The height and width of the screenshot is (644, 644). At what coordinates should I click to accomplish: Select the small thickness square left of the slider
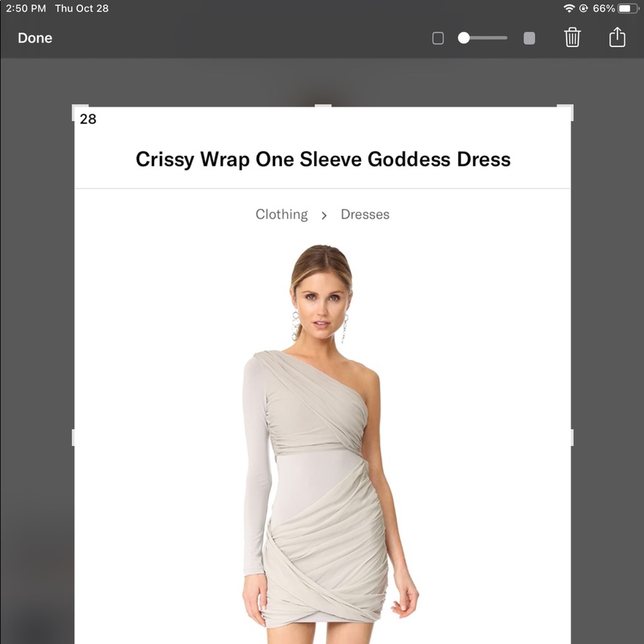(x=437, y=38)
